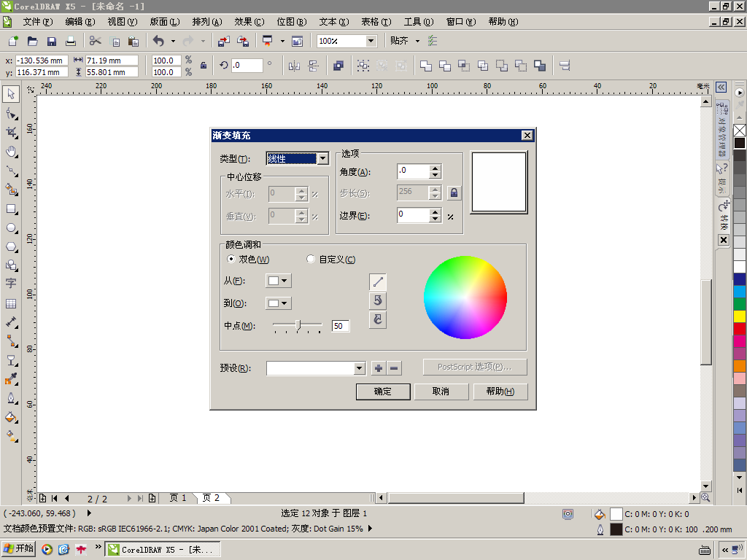
Task: Select the Freehand drawing tool
Action: pos(11,171)
